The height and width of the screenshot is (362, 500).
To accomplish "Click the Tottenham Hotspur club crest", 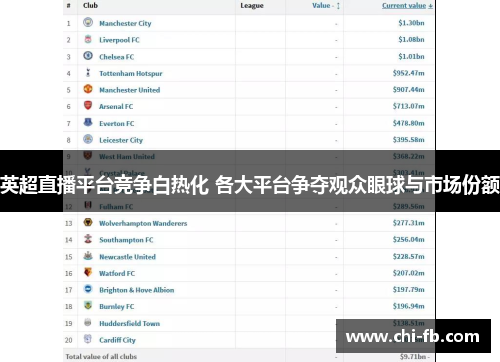I will 88,72.
